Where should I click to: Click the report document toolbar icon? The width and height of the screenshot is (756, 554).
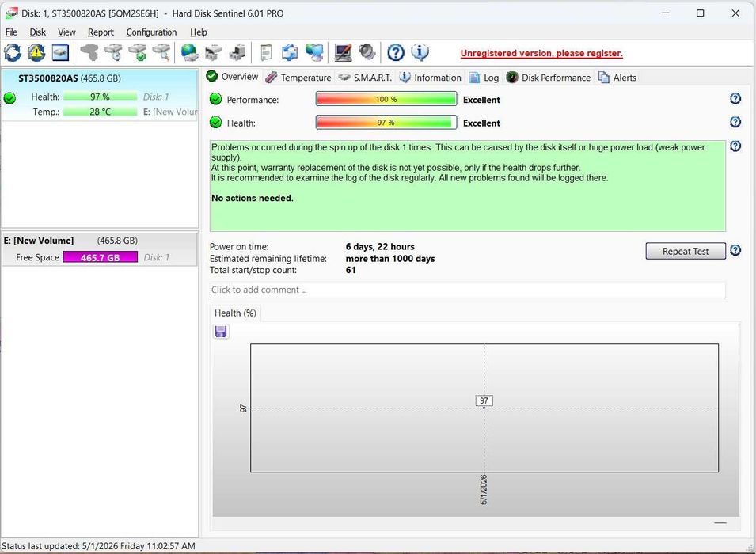266,52
